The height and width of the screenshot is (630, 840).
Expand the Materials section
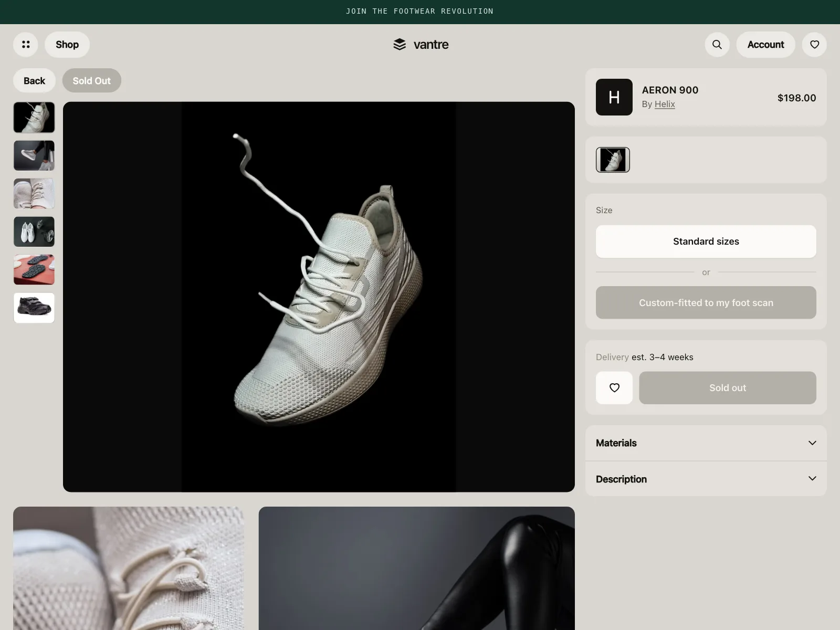tap(706, 443)
